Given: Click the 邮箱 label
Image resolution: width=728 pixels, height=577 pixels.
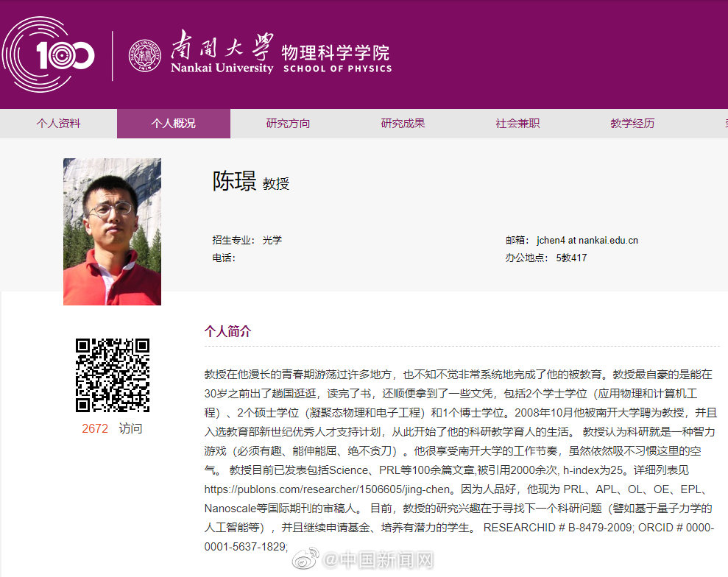Looking at the screenshot, I should click(517, 241).
